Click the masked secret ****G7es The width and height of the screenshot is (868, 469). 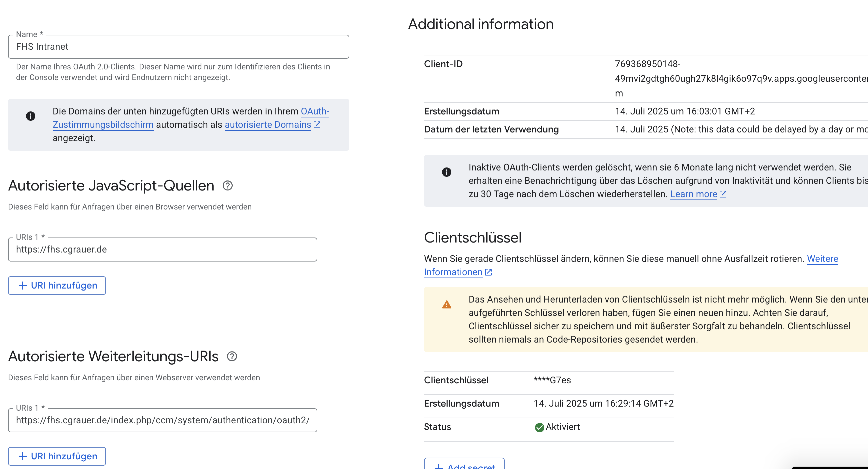[x=552, y=380]
